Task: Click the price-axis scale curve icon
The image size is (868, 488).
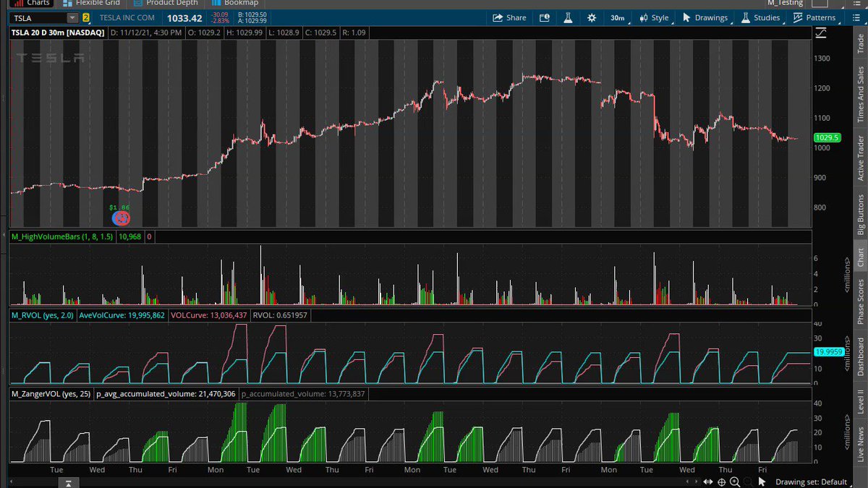Action: (820, 33)
